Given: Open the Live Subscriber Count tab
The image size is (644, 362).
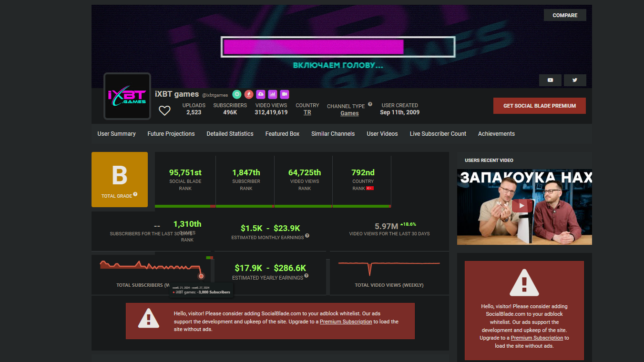Looking at the screenshot, I should click(x=438, y=134).
